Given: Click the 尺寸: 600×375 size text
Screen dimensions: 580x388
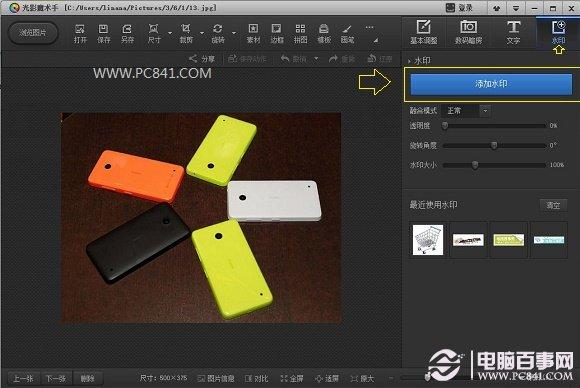Looking at the screenshot, I should click(163, 378).
